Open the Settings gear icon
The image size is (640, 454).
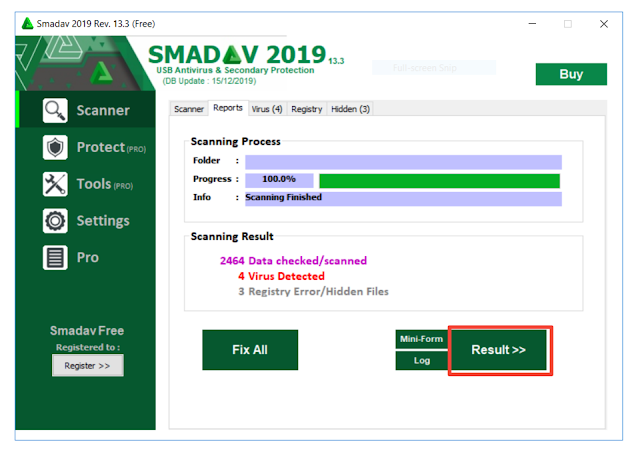tap(55, 221)
